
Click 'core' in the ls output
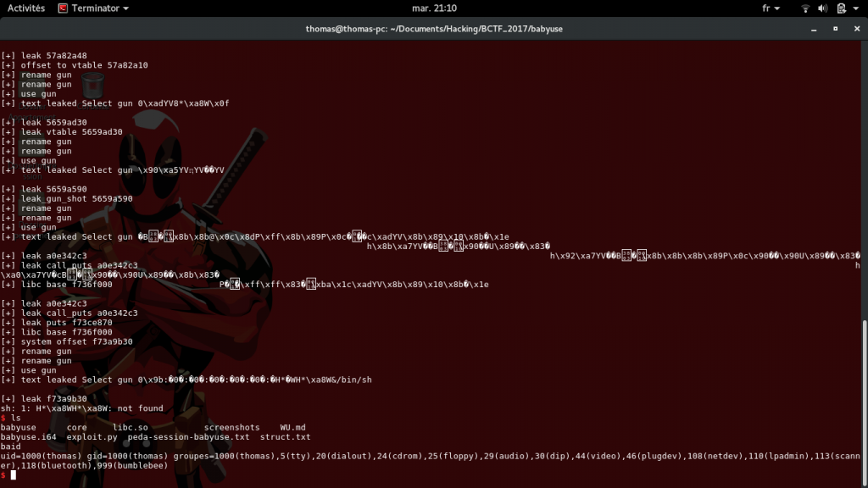(x=76, y=427)
